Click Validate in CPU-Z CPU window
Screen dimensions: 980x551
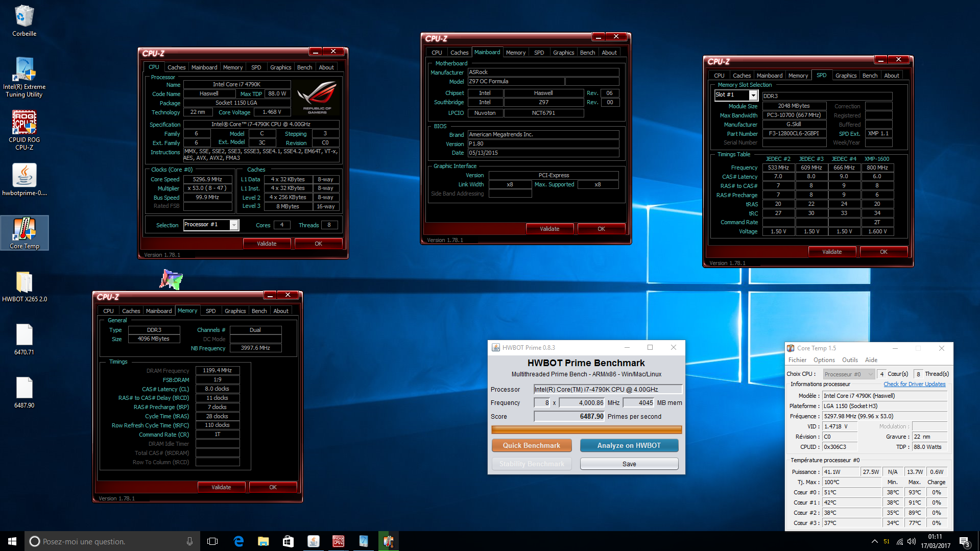coord(267,244)
